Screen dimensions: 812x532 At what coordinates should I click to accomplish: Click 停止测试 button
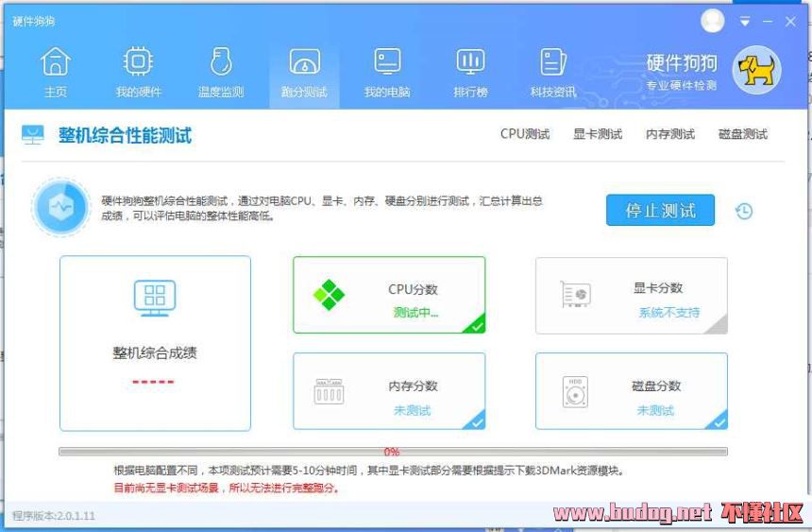[x=660, y=210]
